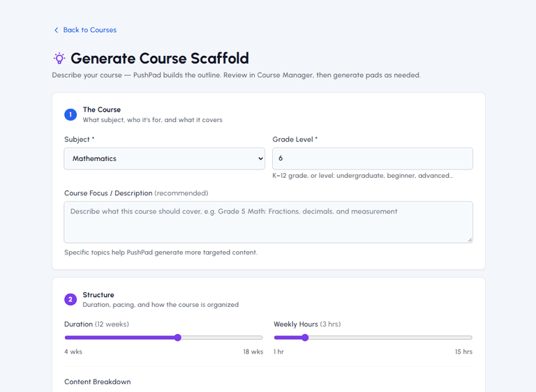Click the '18 wks' maximum duration label
The width and height of the screenshot is (536, 392).
pyautogui.click(x=253, y=352)
